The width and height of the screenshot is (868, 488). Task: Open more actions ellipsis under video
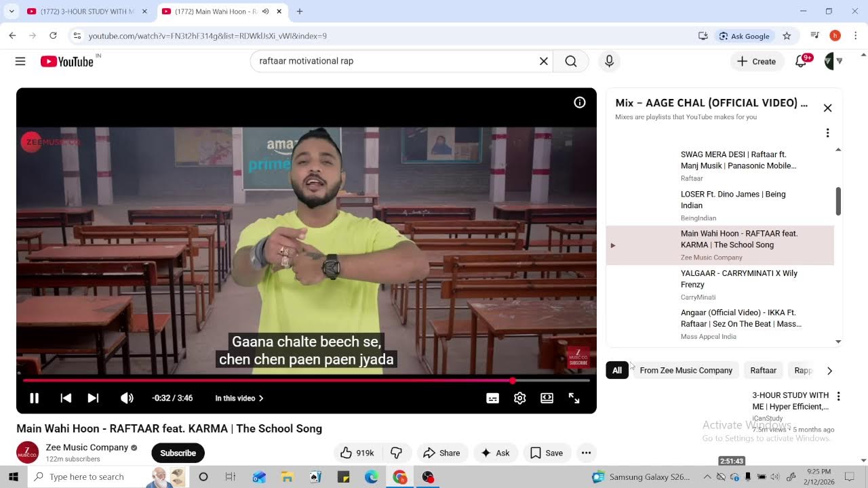[586, 453]
